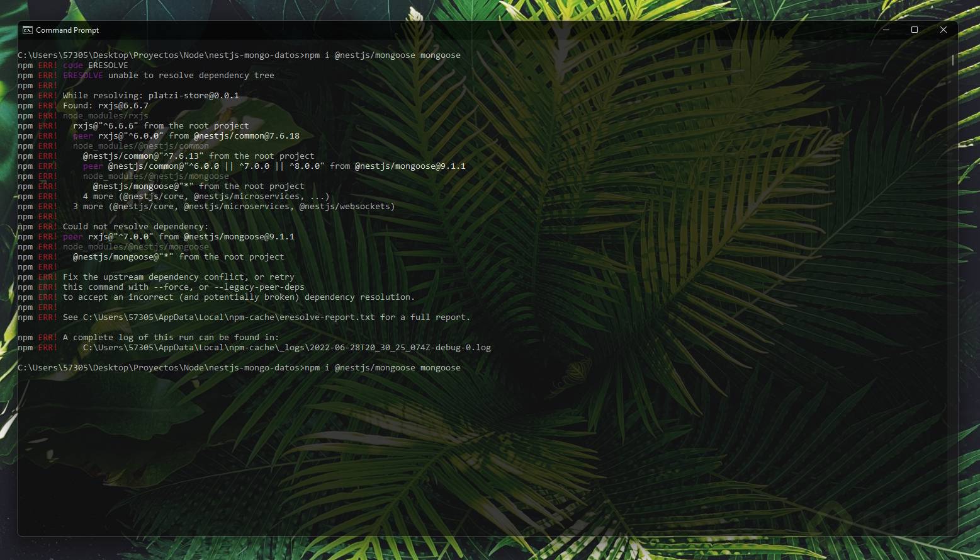This screenshot has width=980, height=560.
Task: Select the Could not resolve dependency line
Action: pos(136,226)
